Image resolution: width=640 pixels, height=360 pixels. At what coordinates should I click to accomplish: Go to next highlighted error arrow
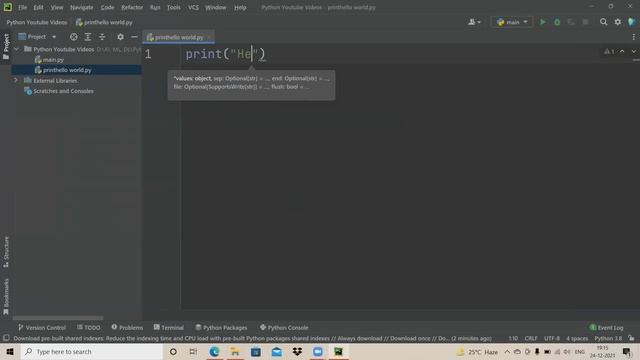tap(633, 51)
